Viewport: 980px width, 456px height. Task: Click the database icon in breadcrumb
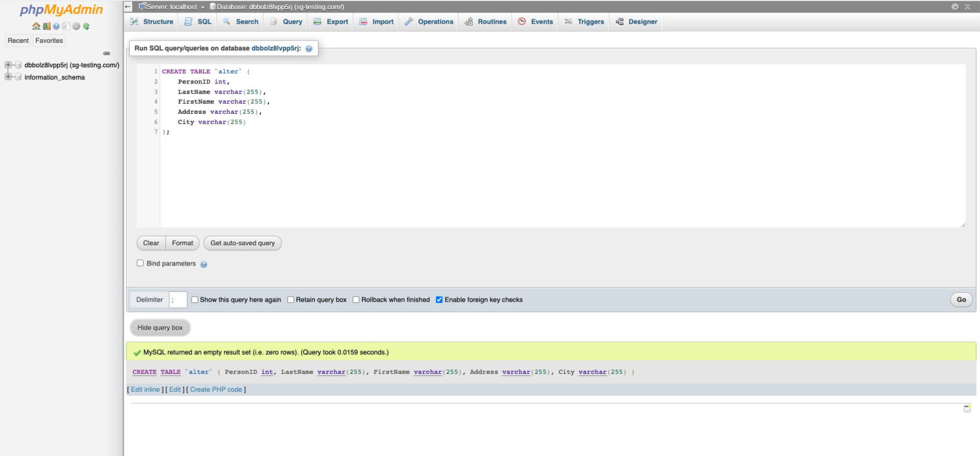point(213,7)
